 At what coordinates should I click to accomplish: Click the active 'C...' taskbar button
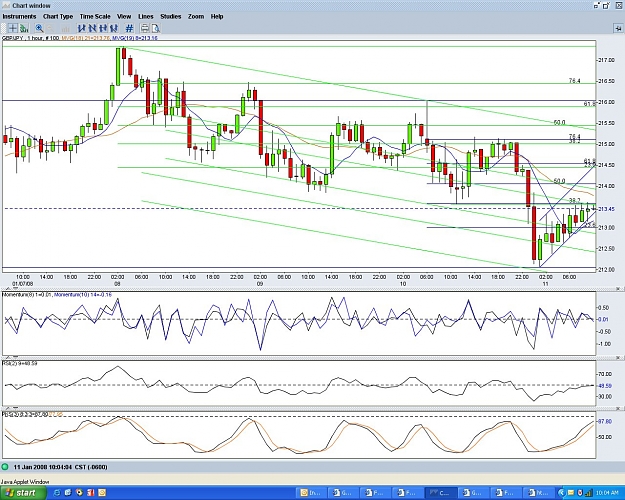click(440, 493)
